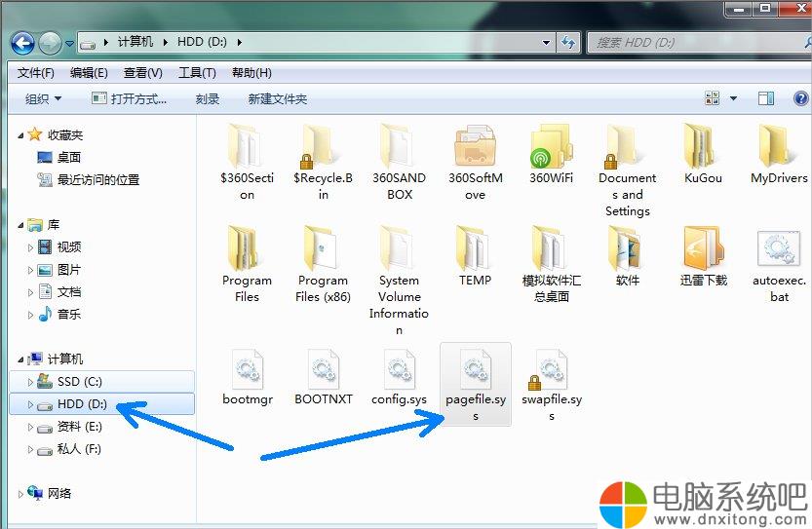This screenshot has width=812, height=529.
Task: Open the KuGou folder
Action: [x=703, y=145]
